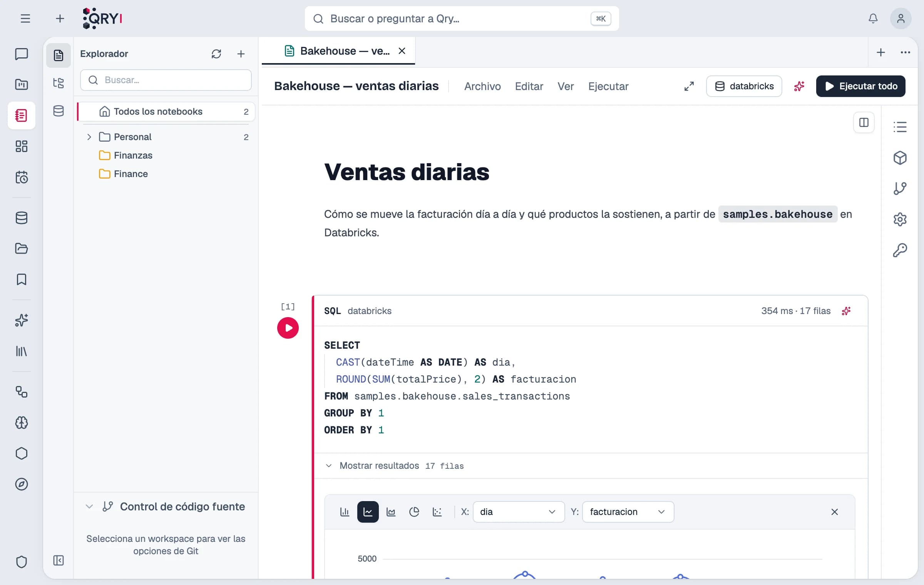Screen dimensions: 924x585
Task: Open the compass explore icon in sidebar
Action: click(x=22, y=484)
